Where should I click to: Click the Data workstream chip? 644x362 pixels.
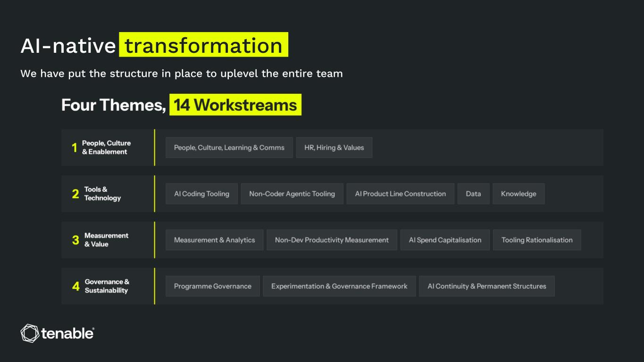tap(473, 194)
